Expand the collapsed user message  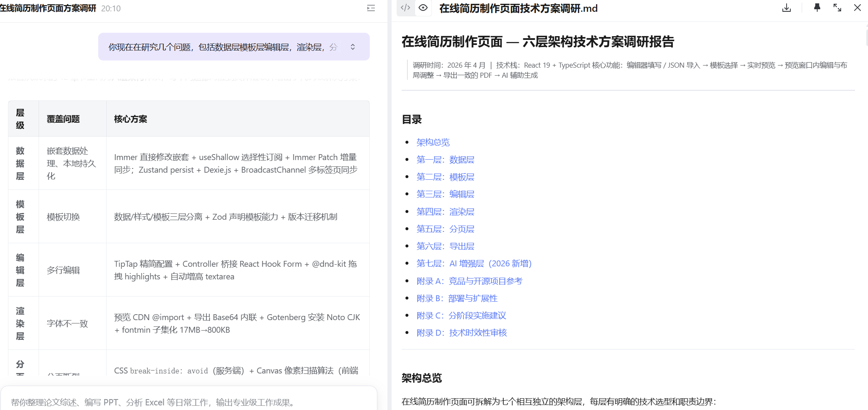click(x=353, y=47)
